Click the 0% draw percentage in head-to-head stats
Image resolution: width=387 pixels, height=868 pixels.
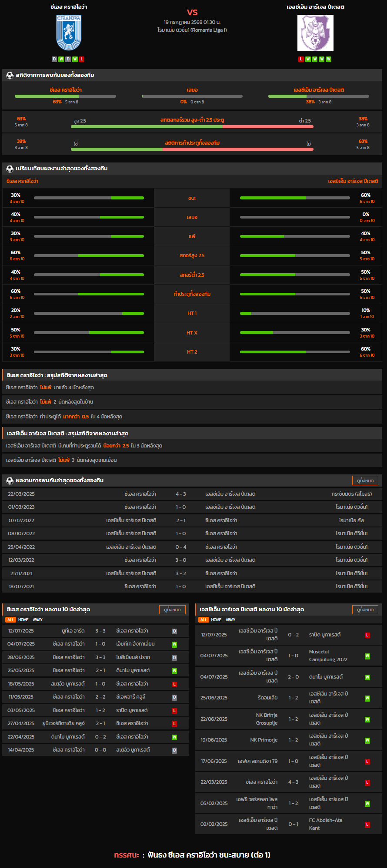tap(183, 102)
